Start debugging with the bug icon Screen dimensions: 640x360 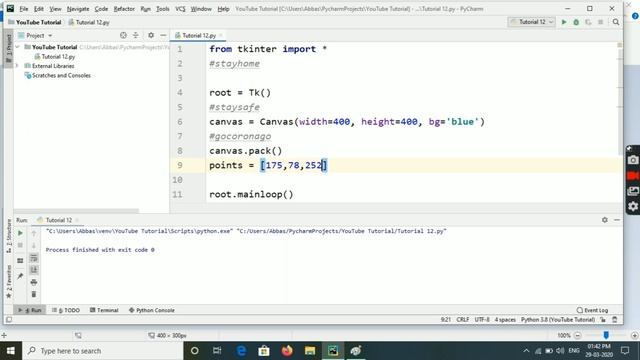click(x=576, y=22)
